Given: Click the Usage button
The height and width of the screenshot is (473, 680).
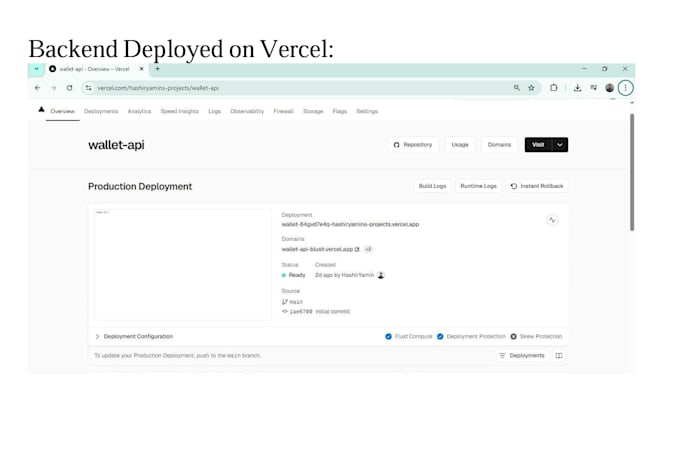Looking at the screenshot, I should pyautogui.click(x=460, y=145).
